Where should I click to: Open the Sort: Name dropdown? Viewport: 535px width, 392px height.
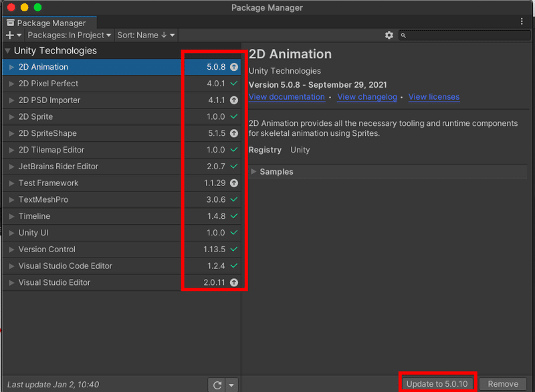[146, 35]
